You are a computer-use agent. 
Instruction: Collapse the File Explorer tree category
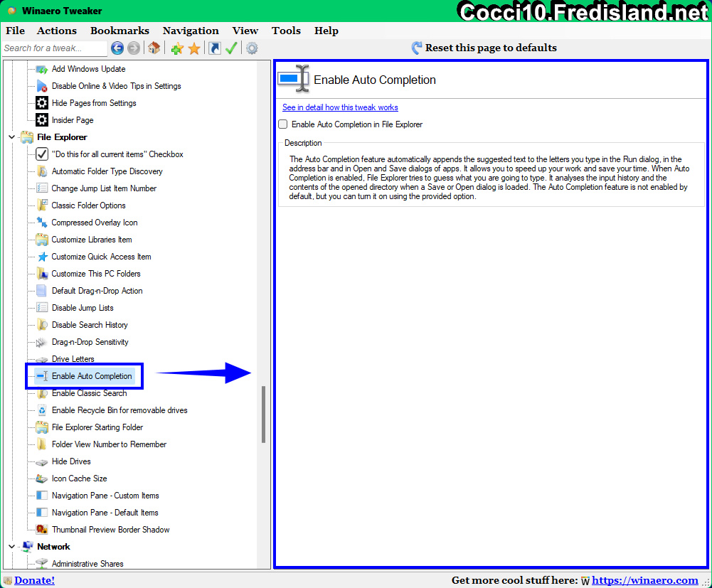tap(12, 137)
